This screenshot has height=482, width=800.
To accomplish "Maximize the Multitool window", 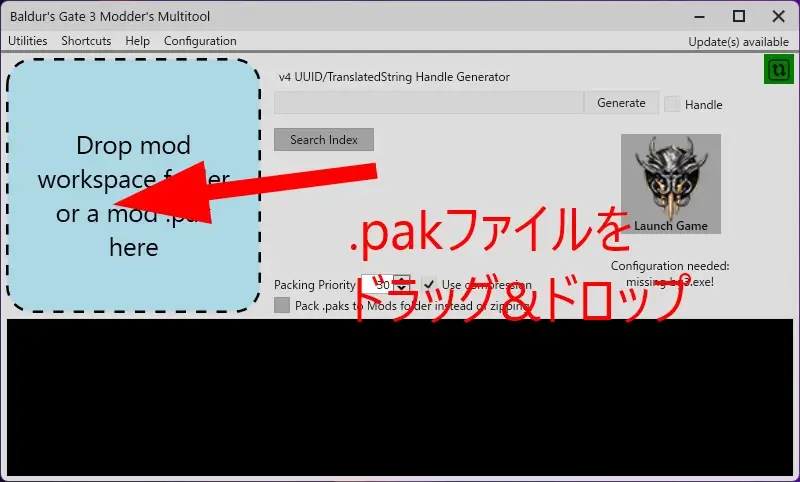I will [x=739, y=16].
